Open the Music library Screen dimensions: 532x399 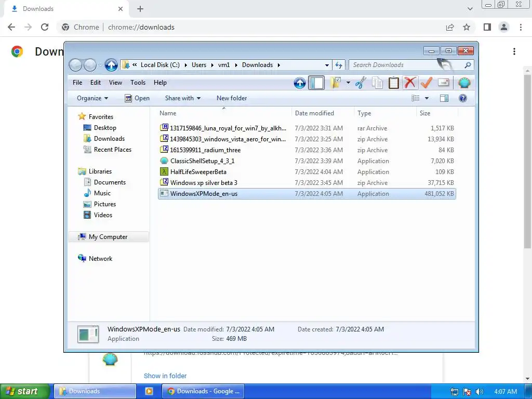coord(97,193)
